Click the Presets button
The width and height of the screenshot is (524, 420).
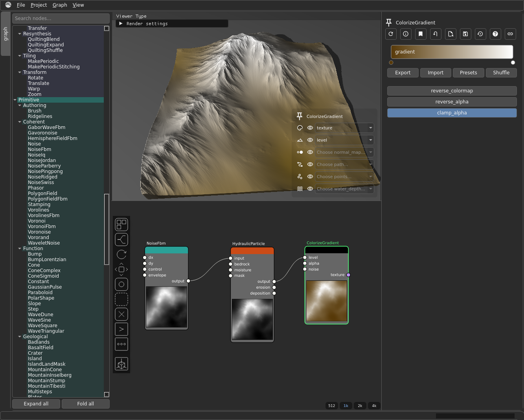[x=468, y=73]
